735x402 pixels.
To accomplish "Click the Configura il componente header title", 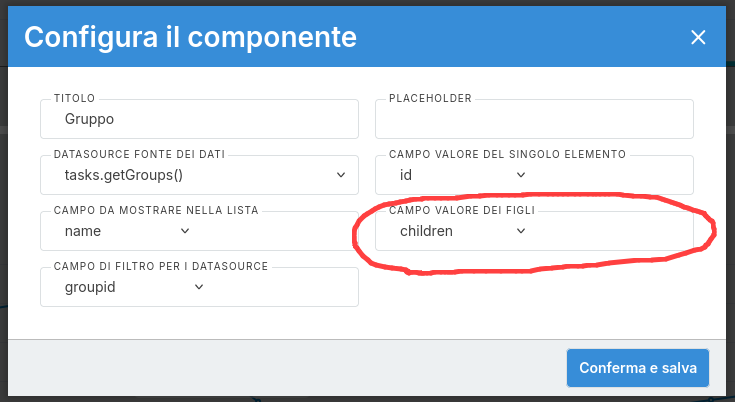I will pos(190,37).
